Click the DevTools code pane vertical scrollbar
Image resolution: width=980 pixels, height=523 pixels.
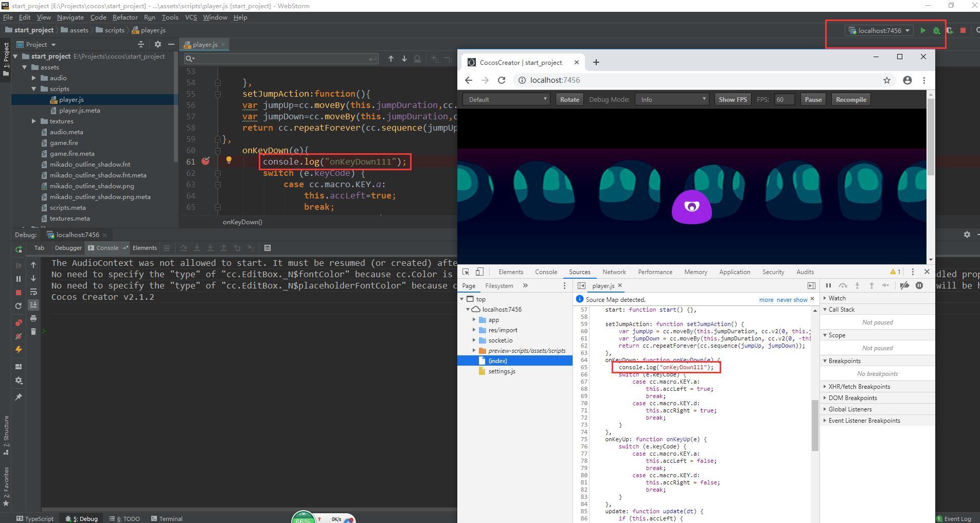(815, 425)
